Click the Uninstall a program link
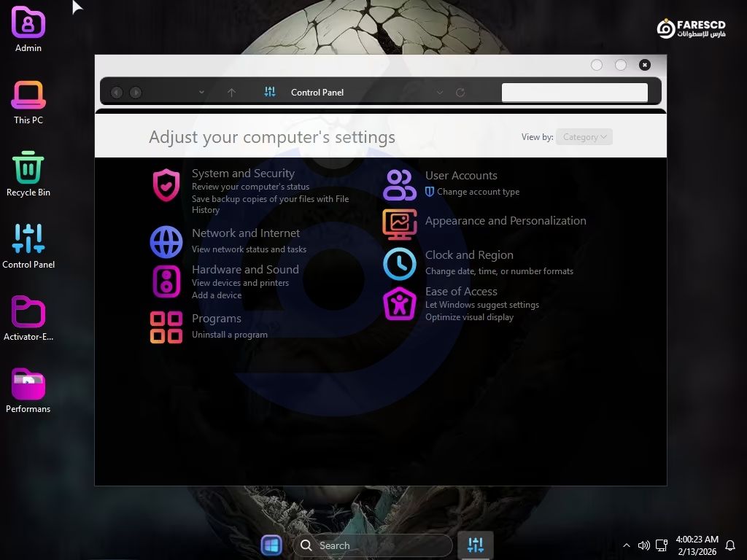The height and width of the screenshot is (560, 747). [x=230, y=335]
